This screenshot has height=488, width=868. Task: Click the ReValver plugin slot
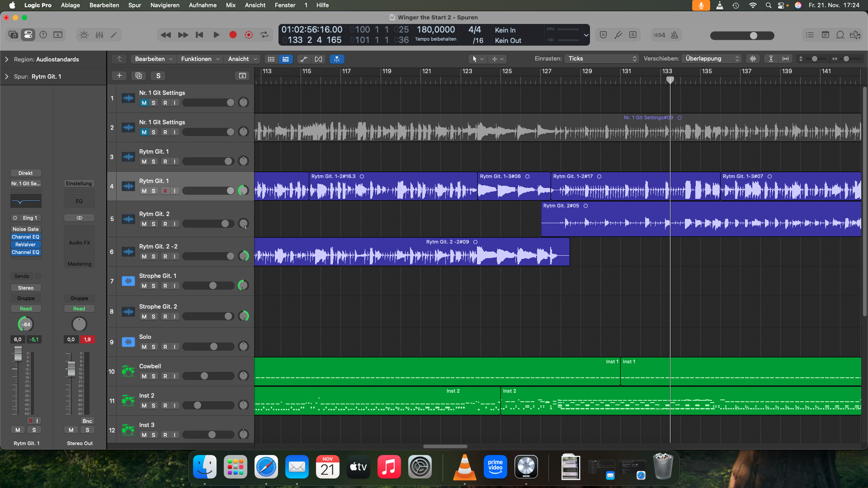coord(25,244)
